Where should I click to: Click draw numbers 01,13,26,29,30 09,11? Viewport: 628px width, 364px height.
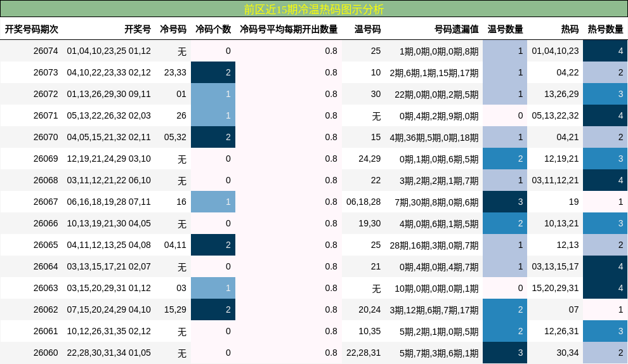[x=108, y=94]
